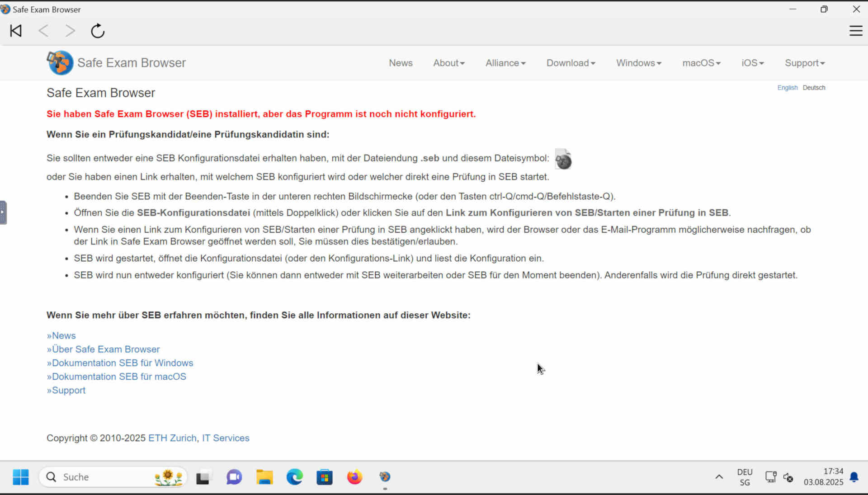Open the chat app in taskbar
The width and height of the screenshot is (868, 495).
[234, 477]
